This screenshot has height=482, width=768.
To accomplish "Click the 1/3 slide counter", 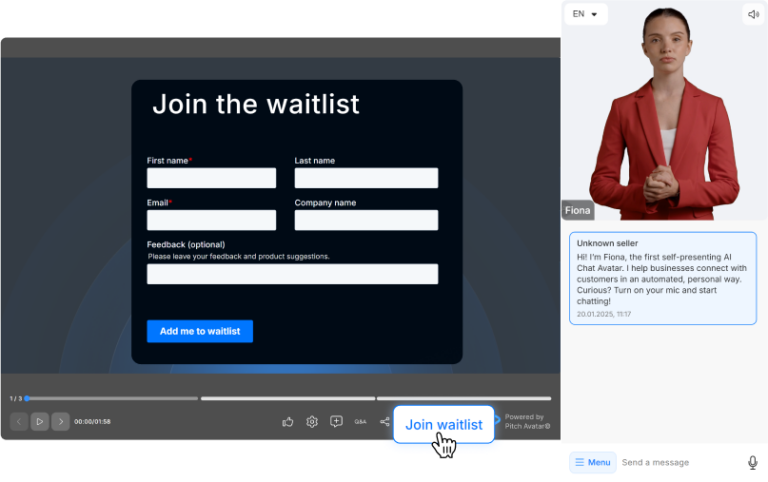I will pos(16,399).
